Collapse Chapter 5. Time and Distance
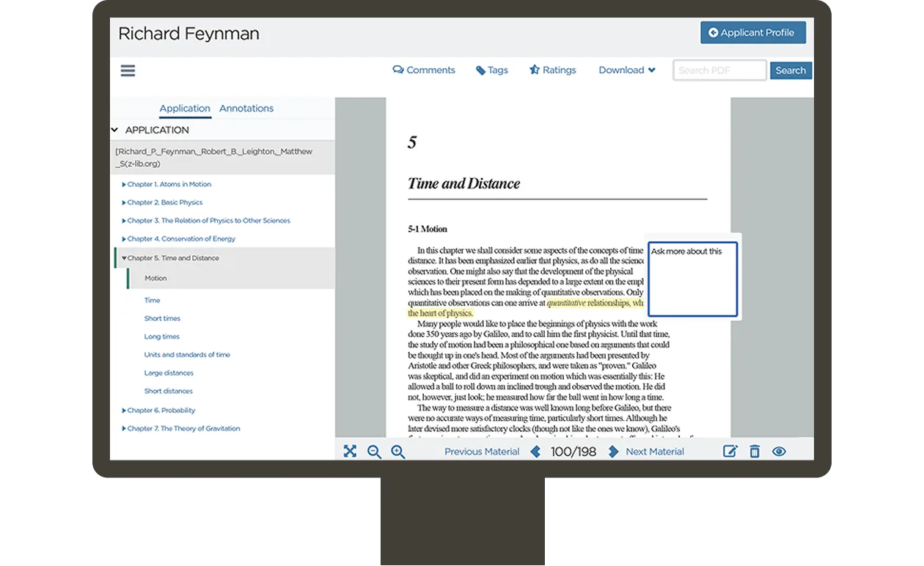Image resolution: width=924 pixels, height=566 pixels. pos(124,258)
